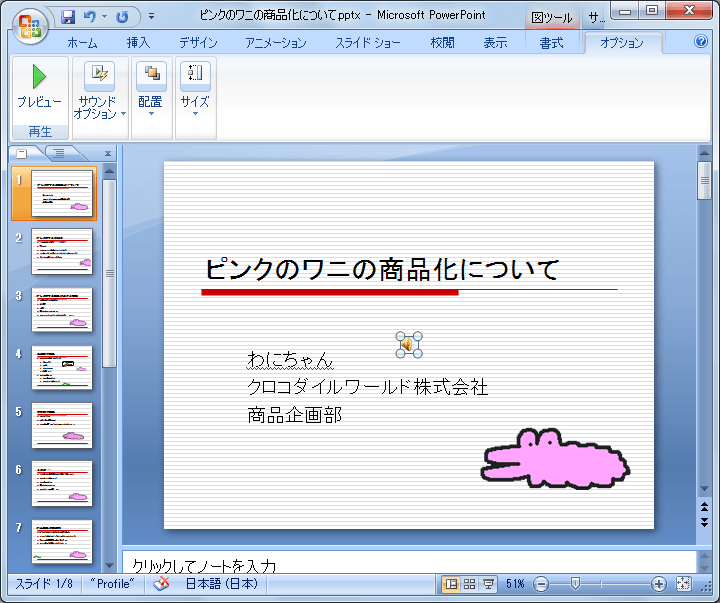The image size is (720, 603).
Task: Click the text クロコダイルワールド株式会社
Action: pos(367,387)
